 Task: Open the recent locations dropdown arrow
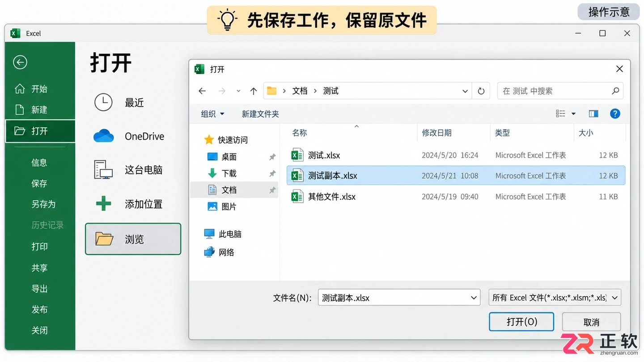(238, 91)
